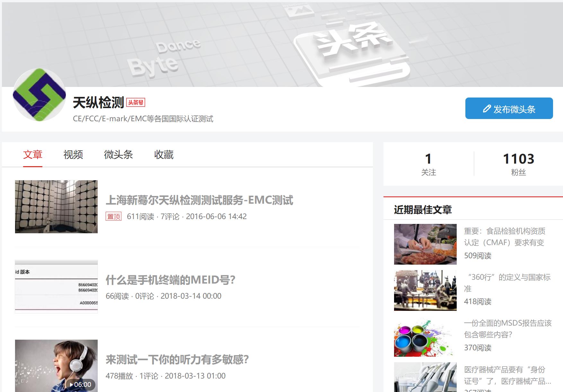563x392 pixels.
Task: Switch to the 微头条 tab
Action: (x=119, y=155)
